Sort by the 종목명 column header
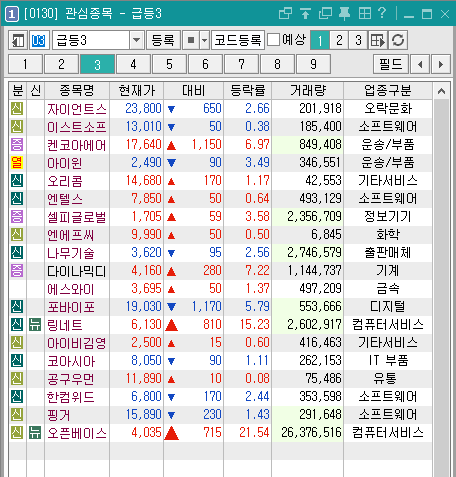 tap(77, 90)
